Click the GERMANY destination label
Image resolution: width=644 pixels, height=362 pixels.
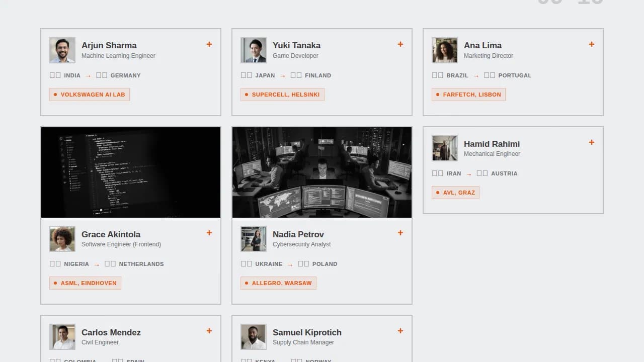pos(125,75)
